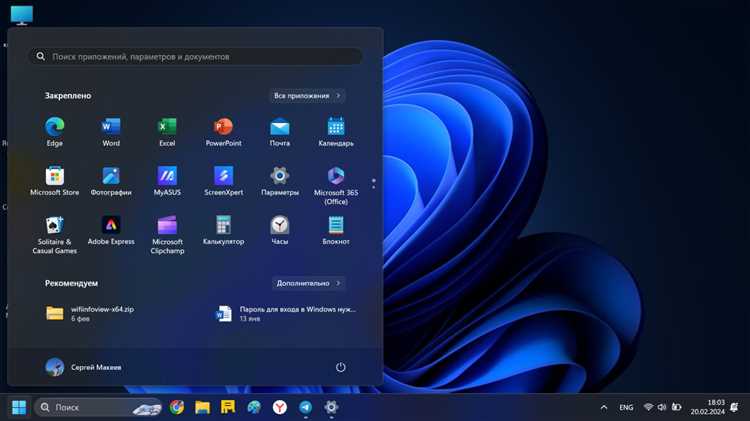
Task: Launch ScreenXpert from pinned apps
Action: tap(223, 181)
